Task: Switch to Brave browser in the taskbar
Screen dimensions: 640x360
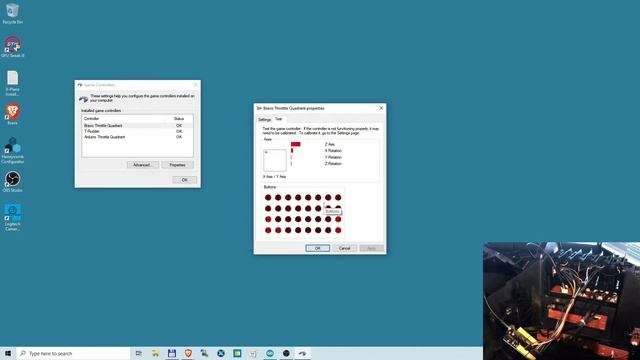Action: [188, 353]
